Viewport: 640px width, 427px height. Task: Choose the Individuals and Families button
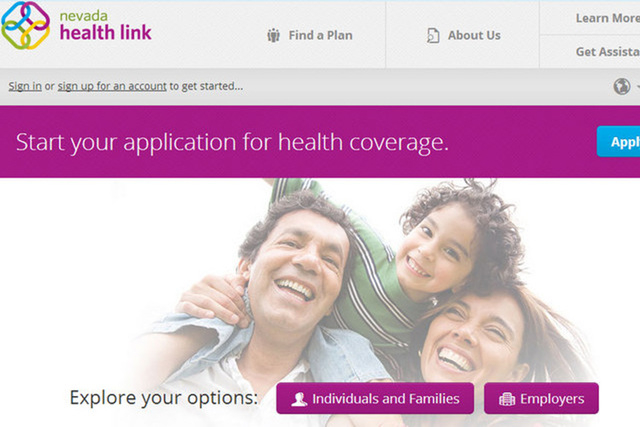point(375,398)
